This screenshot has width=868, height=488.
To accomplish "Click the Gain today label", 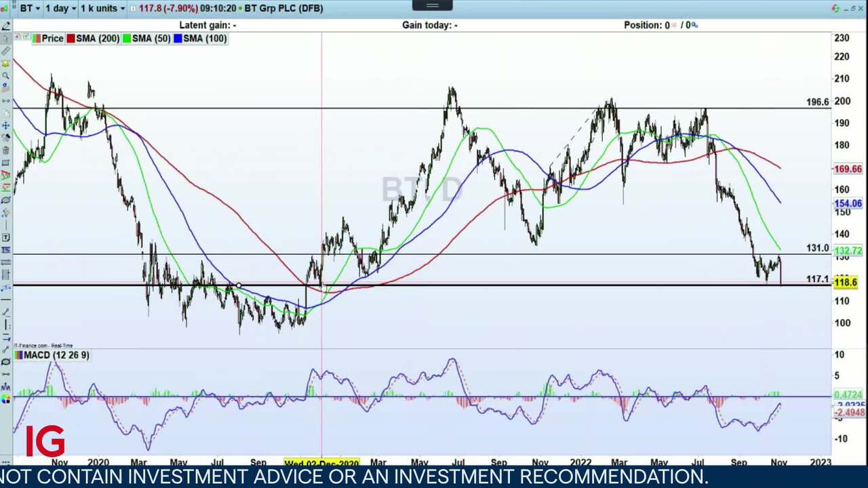I will (430, 25).
